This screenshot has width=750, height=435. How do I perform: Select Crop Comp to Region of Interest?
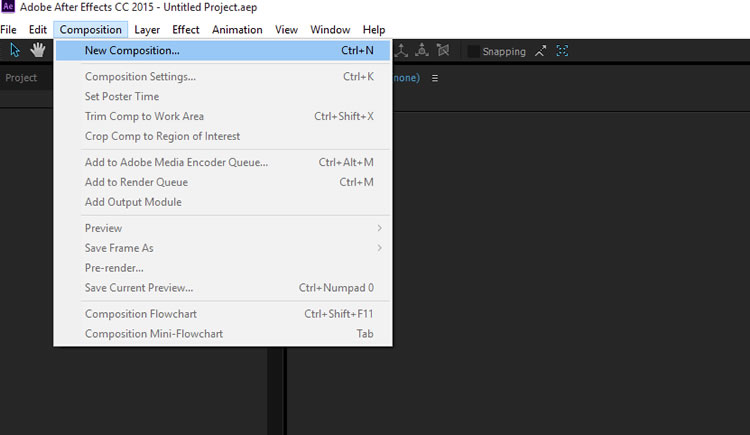(223, 136)
